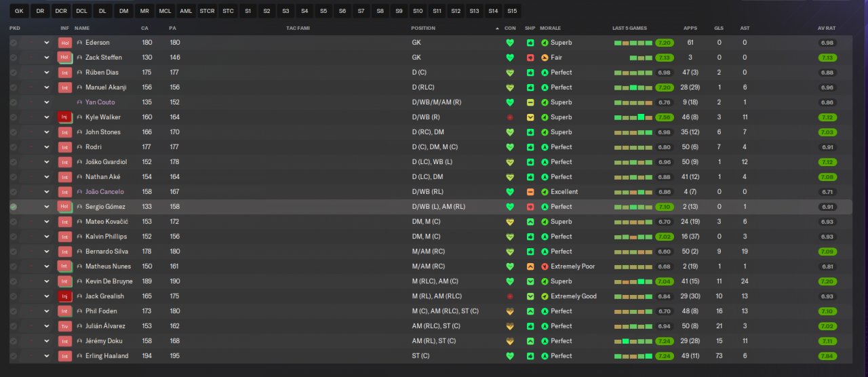Click Erling Haaland's green sharpness icon

tap(530, 356)
